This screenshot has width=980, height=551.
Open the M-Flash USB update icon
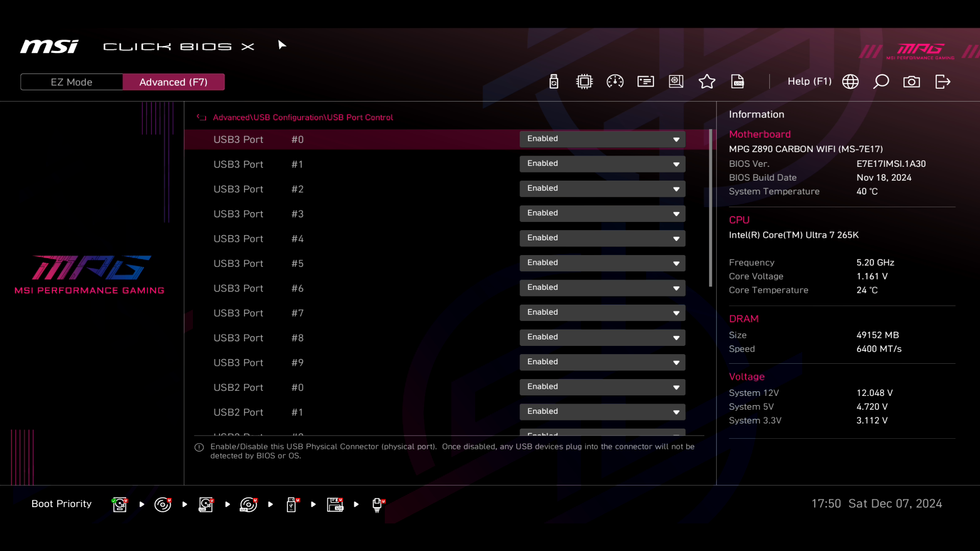554,82
